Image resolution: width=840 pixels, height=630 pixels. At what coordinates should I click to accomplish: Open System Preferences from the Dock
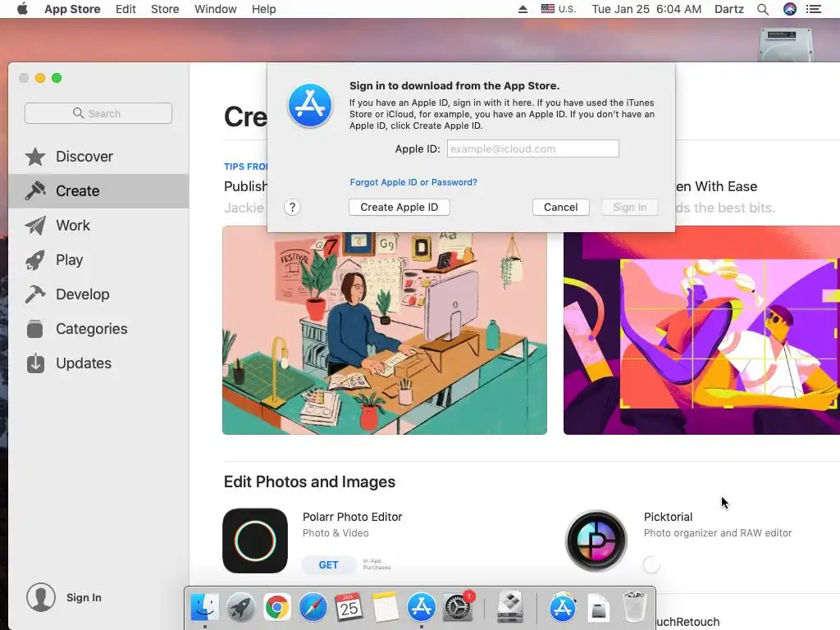point(458,608)
